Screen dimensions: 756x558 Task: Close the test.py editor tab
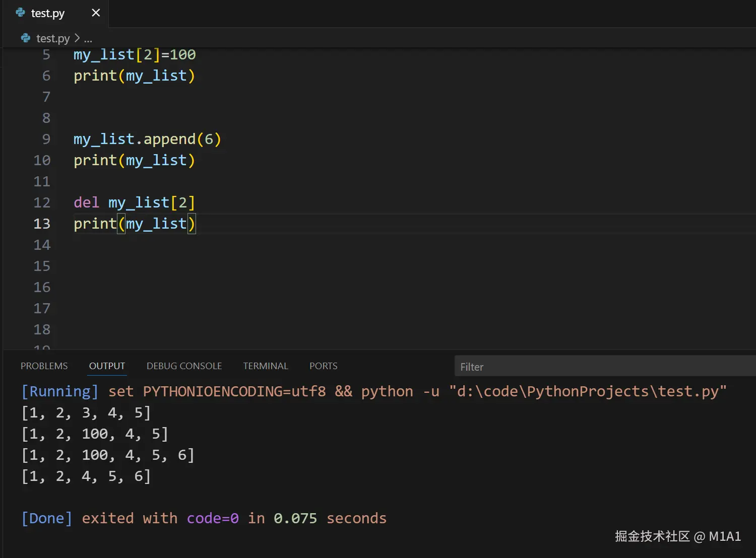tap(96, 13)
